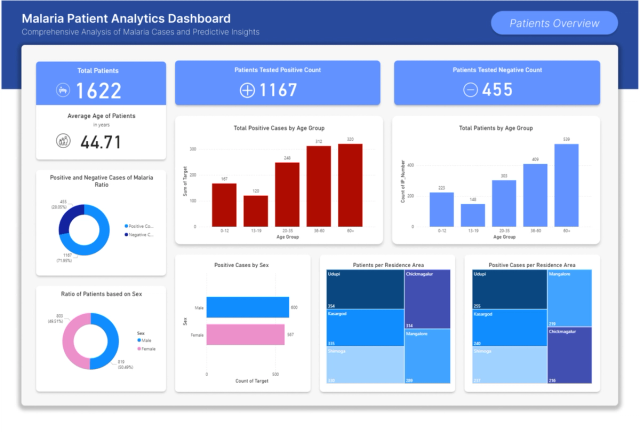The width and height of the screenshot is (640, 432).
Task: Click the blue male segment of the sex ratio donut
Action: [x=113, y=341]
